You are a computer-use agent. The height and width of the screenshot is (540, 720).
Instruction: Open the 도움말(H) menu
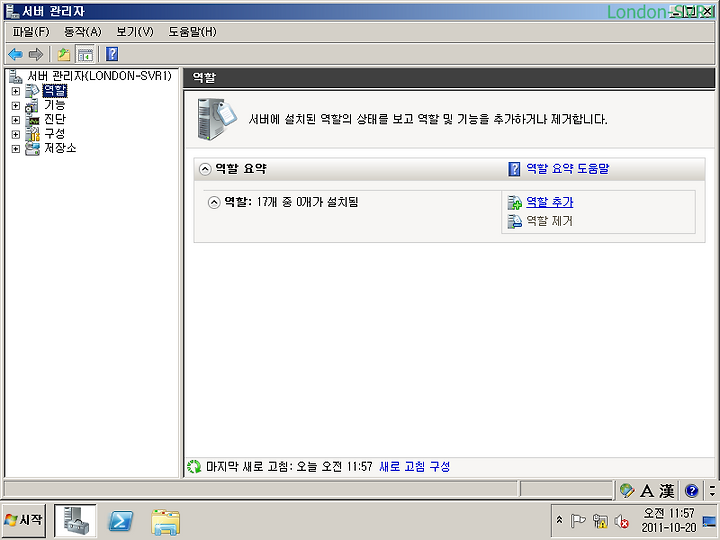[x=192, y=32]
